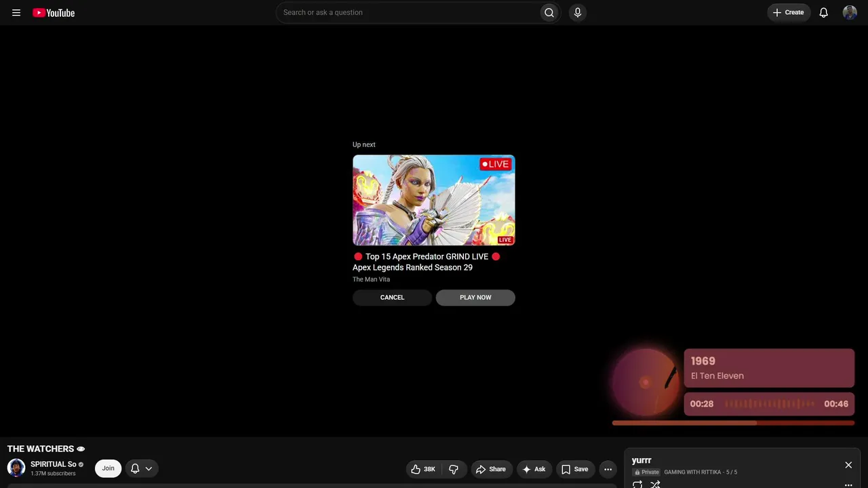Open the account avatar menu

(x=850, y=12)
